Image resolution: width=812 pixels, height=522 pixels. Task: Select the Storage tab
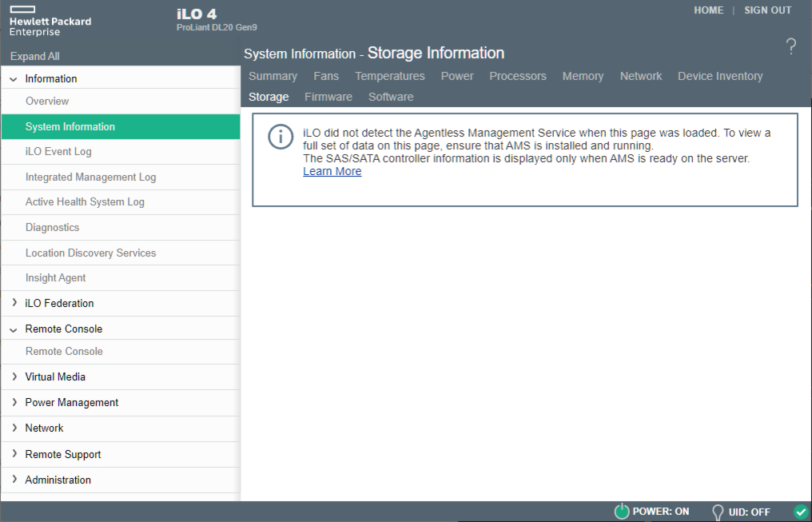pos(269,97)
